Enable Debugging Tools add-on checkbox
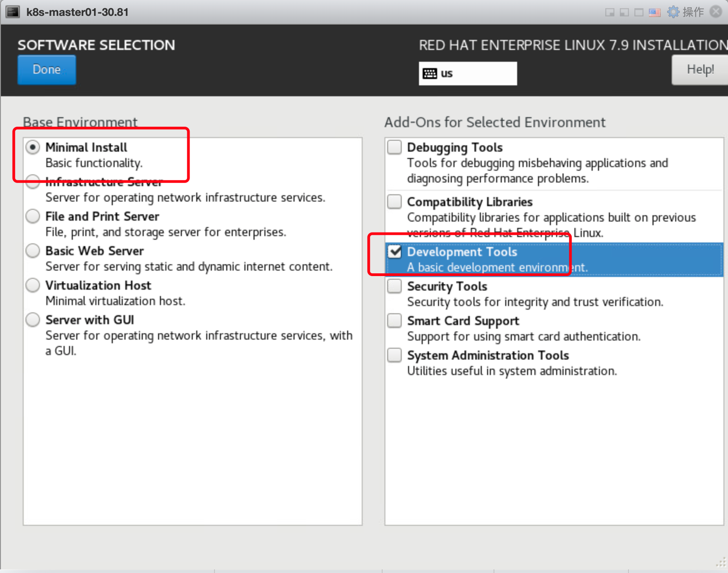The width and height of the screenshot is (728, 573). point(394,147)
